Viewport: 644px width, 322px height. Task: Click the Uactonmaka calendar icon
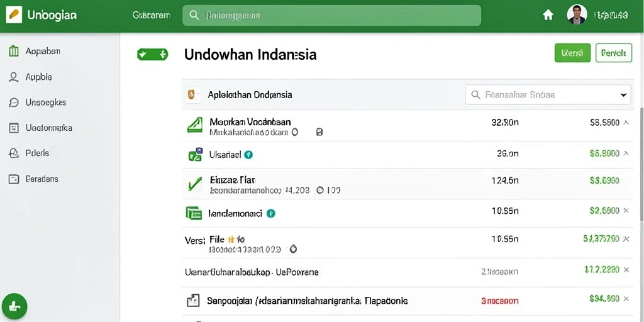[x=14, y=128]
